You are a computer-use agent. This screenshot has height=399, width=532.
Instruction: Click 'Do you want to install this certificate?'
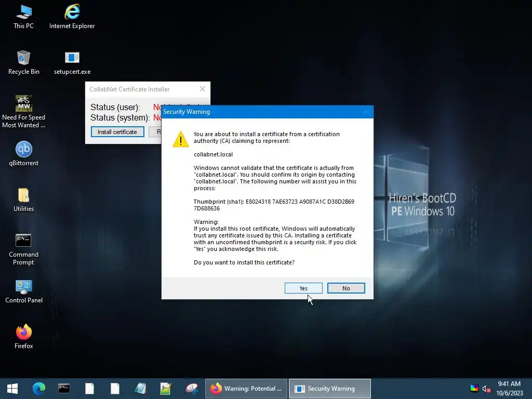(244, 262)
